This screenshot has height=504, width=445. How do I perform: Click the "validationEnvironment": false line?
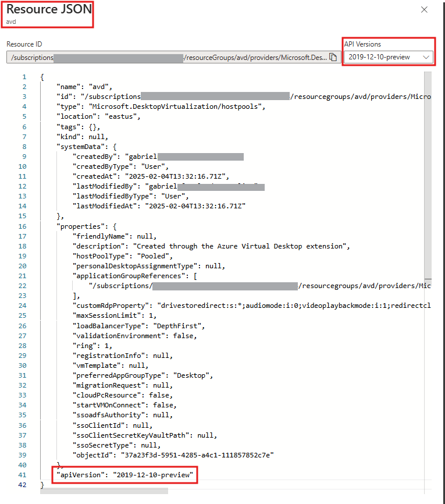click(x=135, y=336)
